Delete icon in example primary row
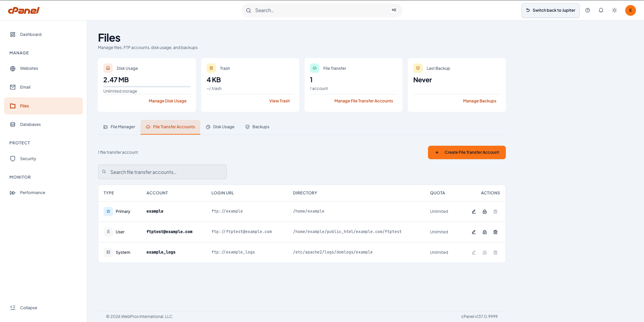The image size is (644, 322). click(495, 212)
